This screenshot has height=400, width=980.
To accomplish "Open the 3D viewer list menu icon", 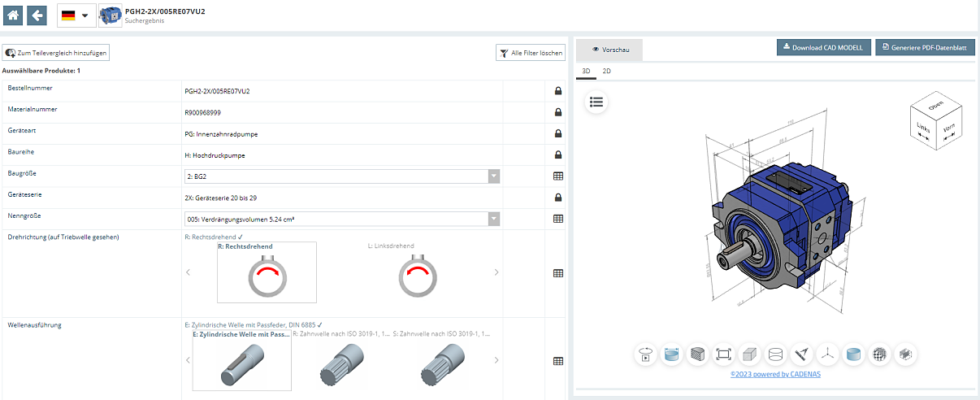I will click(x=596, y=102).
